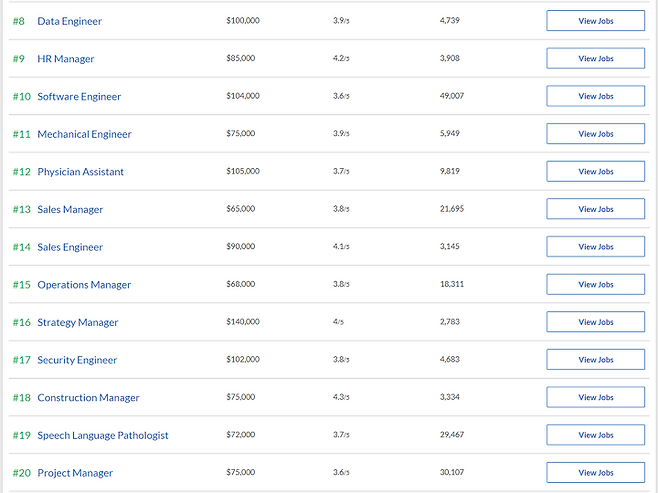Open the Project Manager link

tap(75, 473)
